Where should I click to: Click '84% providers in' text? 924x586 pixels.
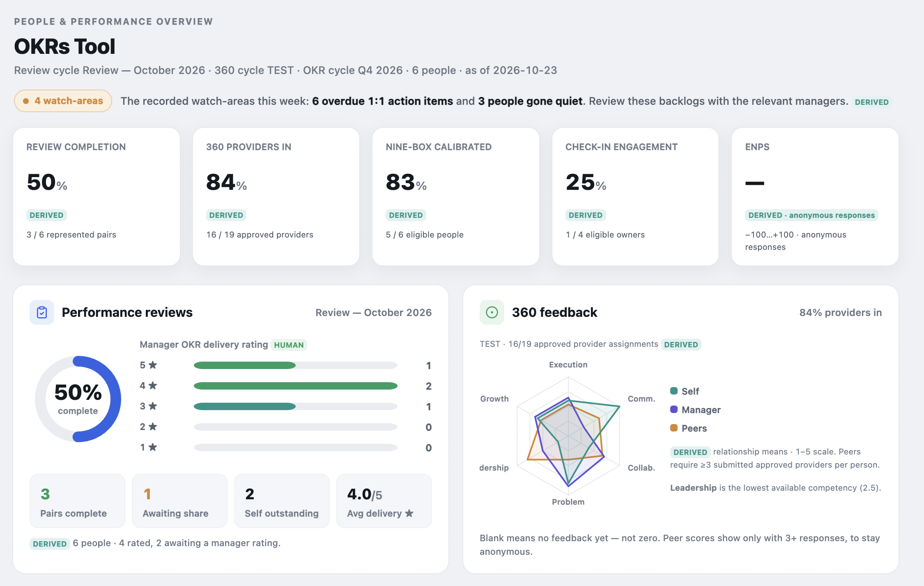pyautogui.click(x=840, y=312)
